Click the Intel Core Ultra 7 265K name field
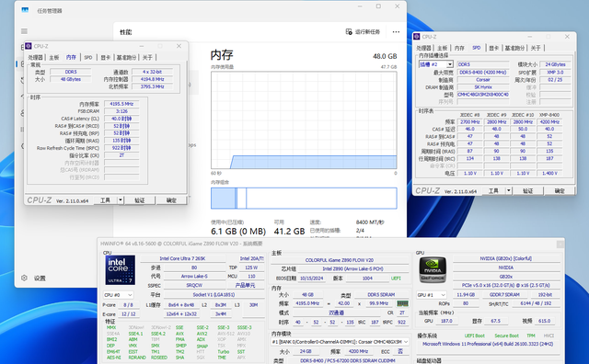This screenshot has height=364, width=589. click(182, 258)
